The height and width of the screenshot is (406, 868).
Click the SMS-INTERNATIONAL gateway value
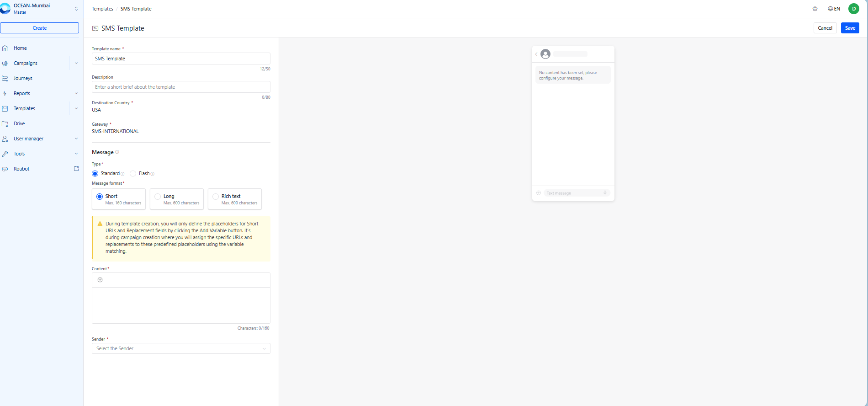(x=115, y=131)
